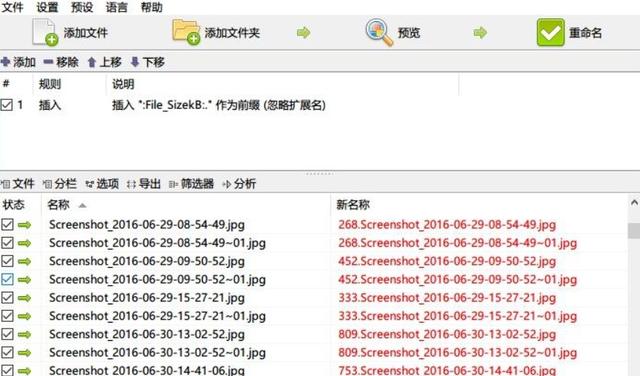Click green arrow beside Screenshot_2016-06-29-09-50-52~01.jpg
640x376 pixels.
24,280
